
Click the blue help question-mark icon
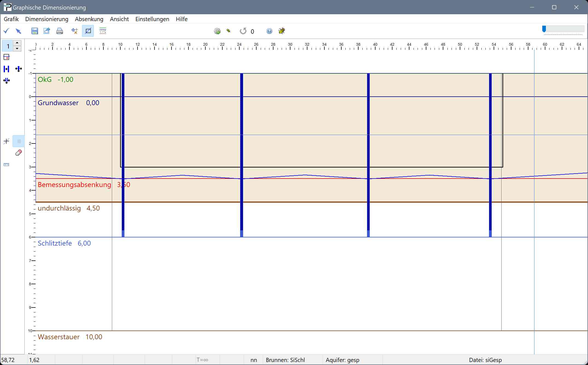tap(269, 31)
